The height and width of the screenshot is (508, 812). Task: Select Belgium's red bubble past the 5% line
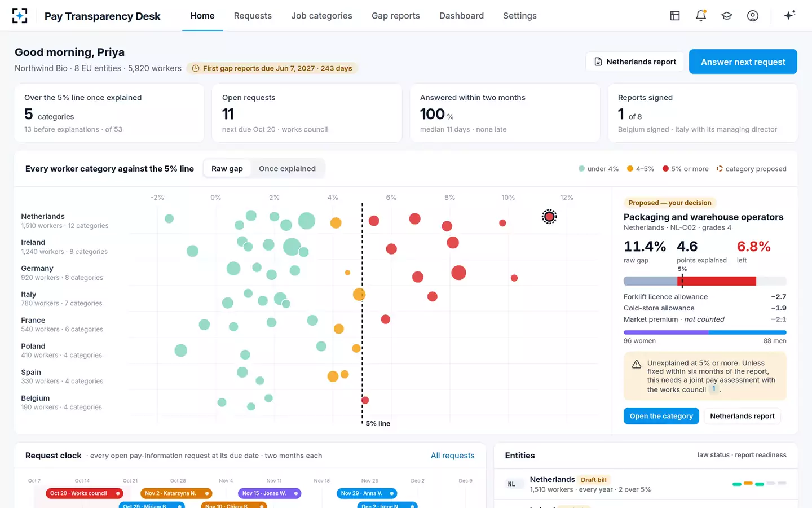(365, 400)
